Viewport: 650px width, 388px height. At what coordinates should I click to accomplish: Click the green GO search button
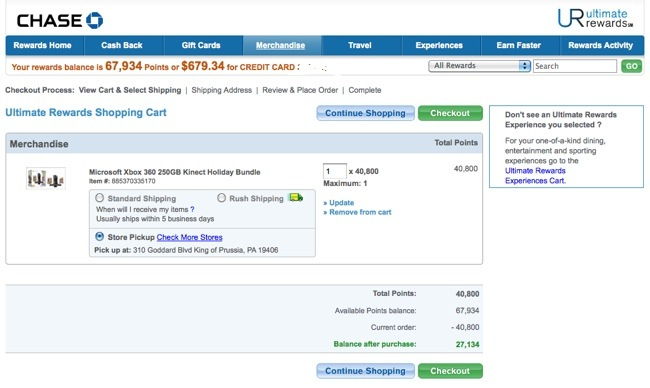631,66
